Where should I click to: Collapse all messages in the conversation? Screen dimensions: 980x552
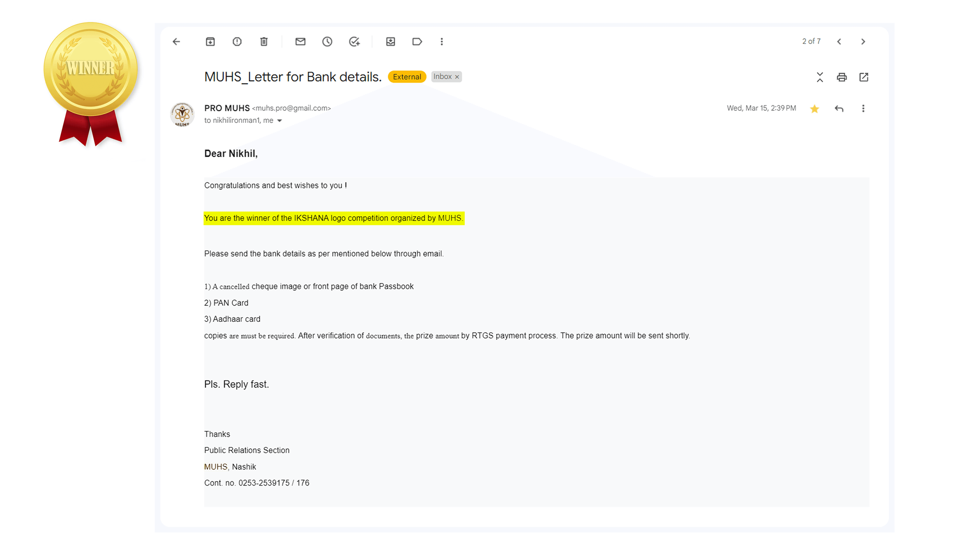(820, 77)
